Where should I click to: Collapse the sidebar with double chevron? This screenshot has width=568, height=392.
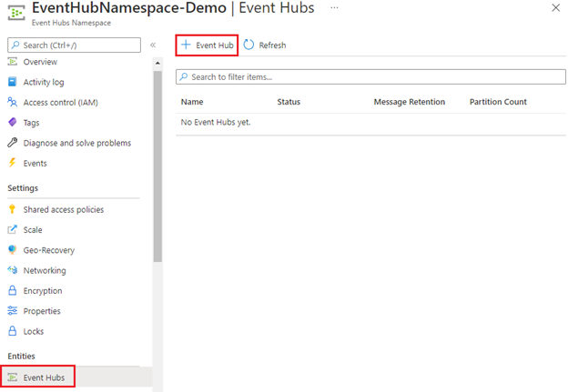(x=153, y=45)
